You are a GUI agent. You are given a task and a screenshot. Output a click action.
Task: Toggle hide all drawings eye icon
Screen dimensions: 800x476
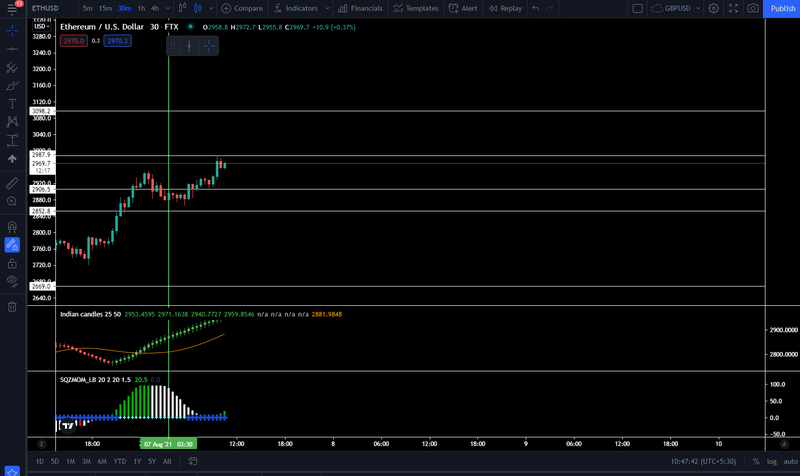12,281
